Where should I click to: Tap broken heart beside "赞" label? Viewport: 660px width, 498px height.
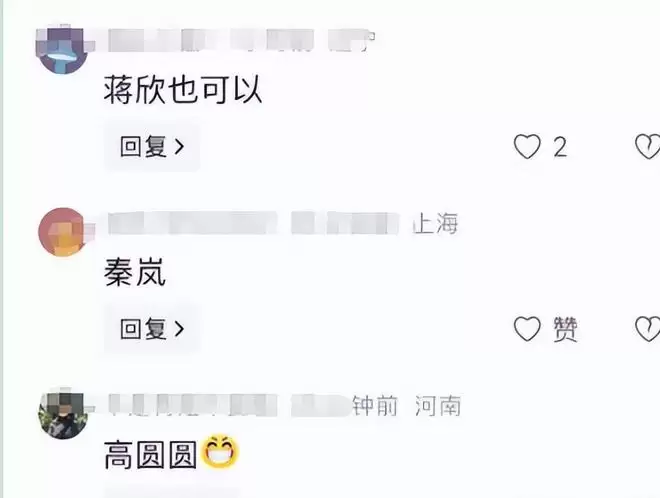(x=647, y=328)
